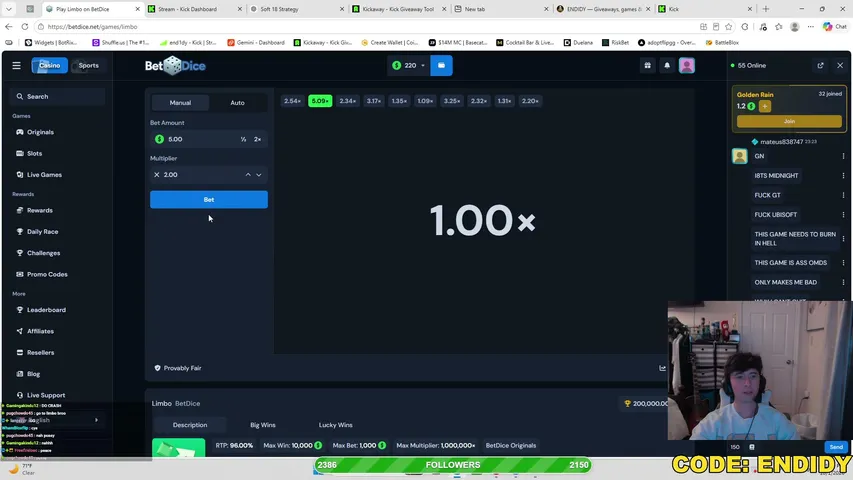This screenshot has height=480, width=853.
Task: Click the sidebar Search field
Action: click(x=57, y=96)
